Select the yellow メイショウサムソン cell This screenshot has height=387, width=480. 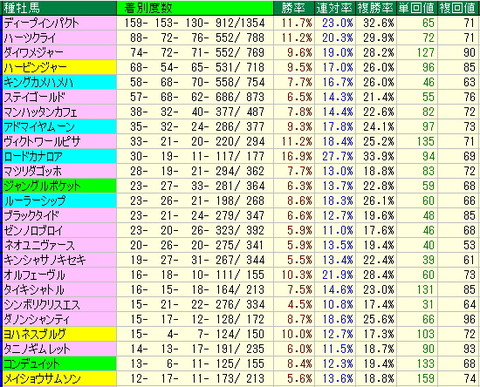[60, 378]
